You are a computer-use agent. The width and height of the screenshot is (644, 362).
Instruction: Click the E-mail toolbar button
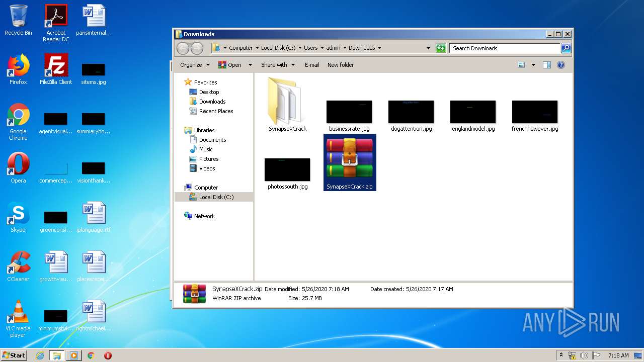[312, 65]
